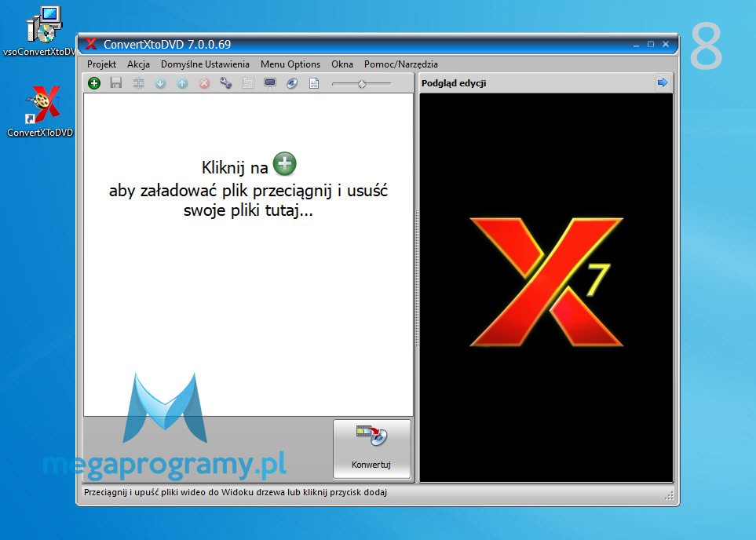Select the ConvertXToDVD desktop shortcut
756x540 pixels.
point(41,111)
